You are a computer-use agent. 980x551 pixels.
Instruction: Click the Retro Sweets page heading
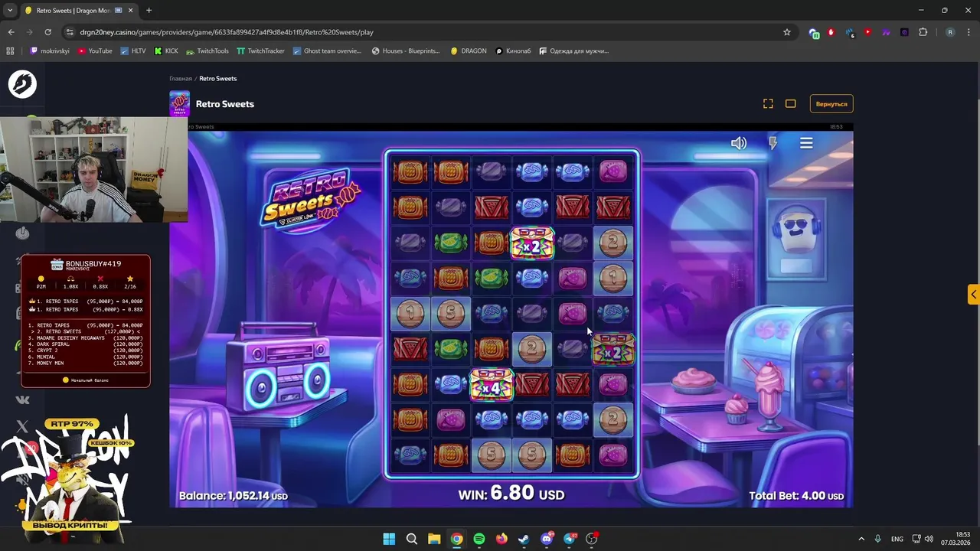pos(225,104)
